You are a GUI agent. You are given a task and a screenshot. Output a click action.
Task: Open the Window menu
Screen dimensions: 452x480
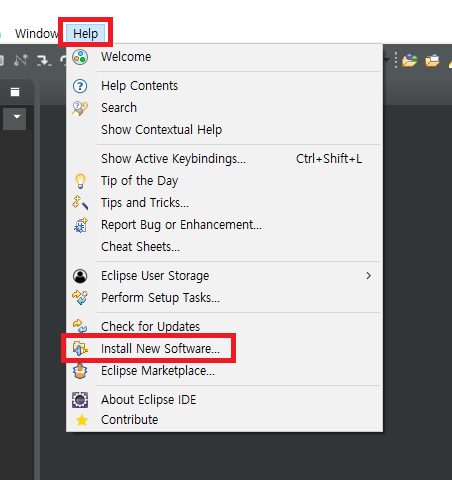click(x=37, y=33)
